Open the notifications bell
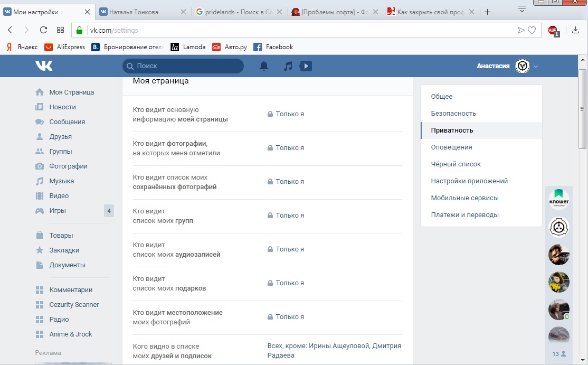Viewport: 588px width, 365px height. [x=264, y=66]
